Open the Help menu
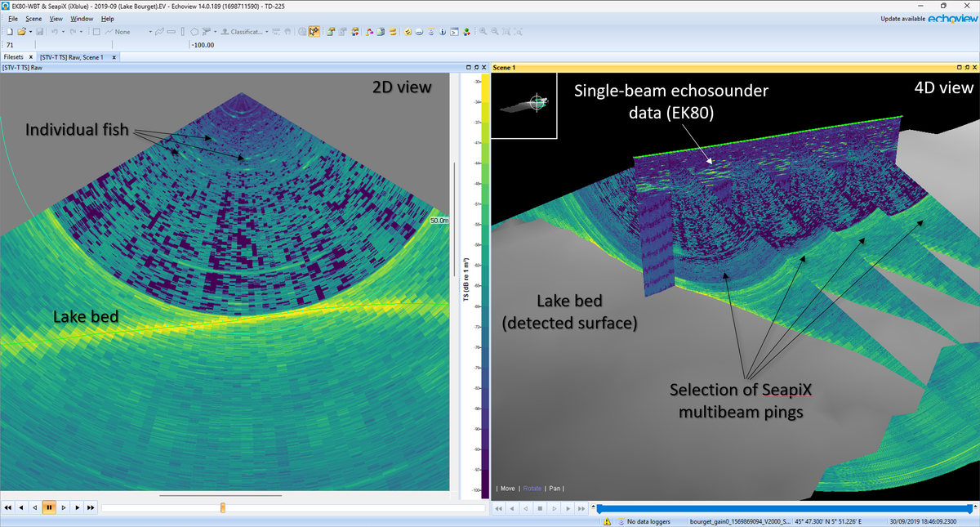 (x=108, y=18)
